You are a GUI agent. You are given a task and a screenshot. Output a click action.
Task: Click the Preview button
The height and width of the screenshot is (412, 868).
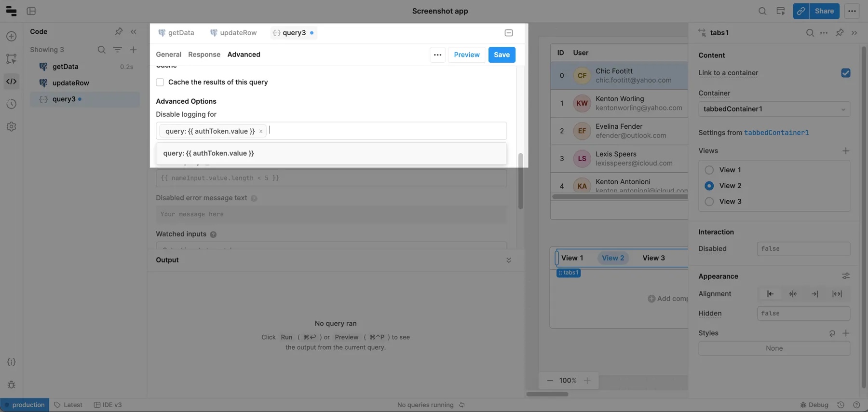pyautogui.click(x=466, y=55)
